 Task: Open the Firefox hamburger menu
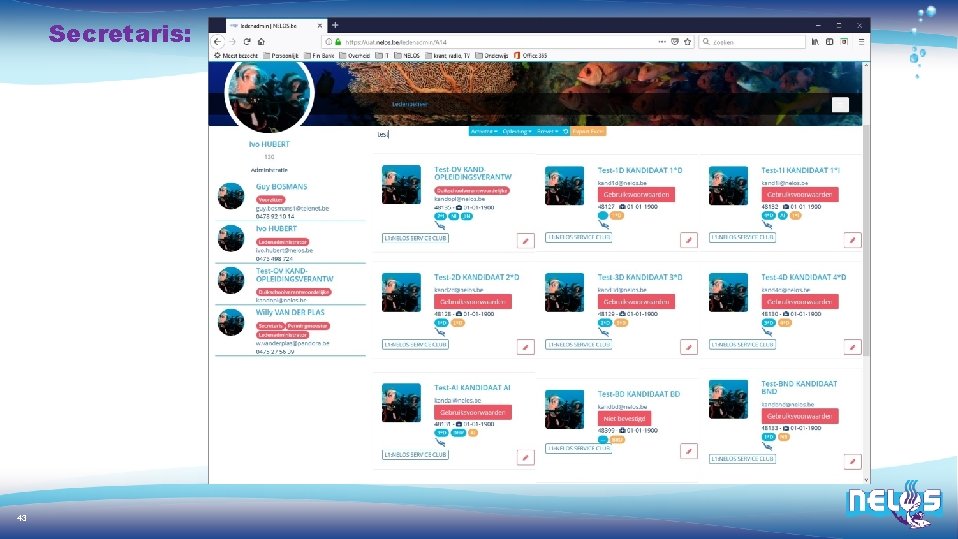click(x=861, y=42)
